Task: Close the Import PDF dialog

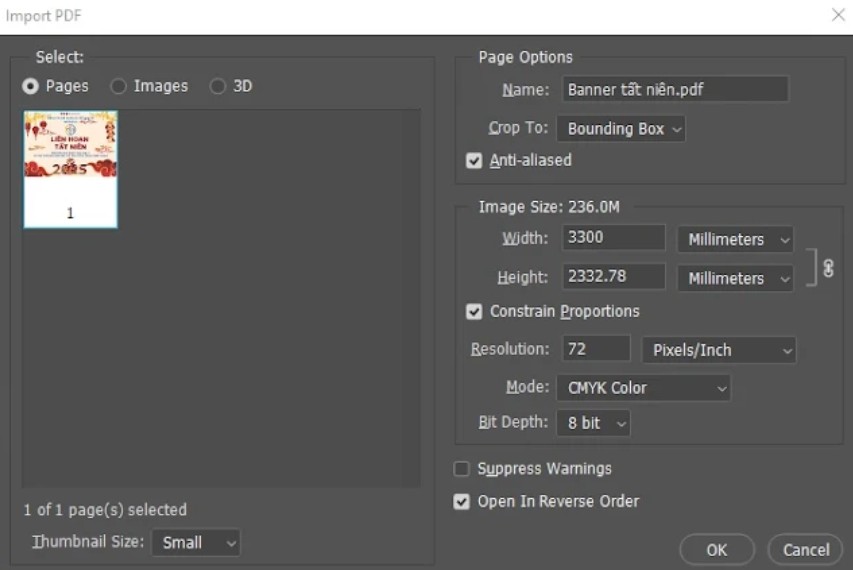Action: 837,15
